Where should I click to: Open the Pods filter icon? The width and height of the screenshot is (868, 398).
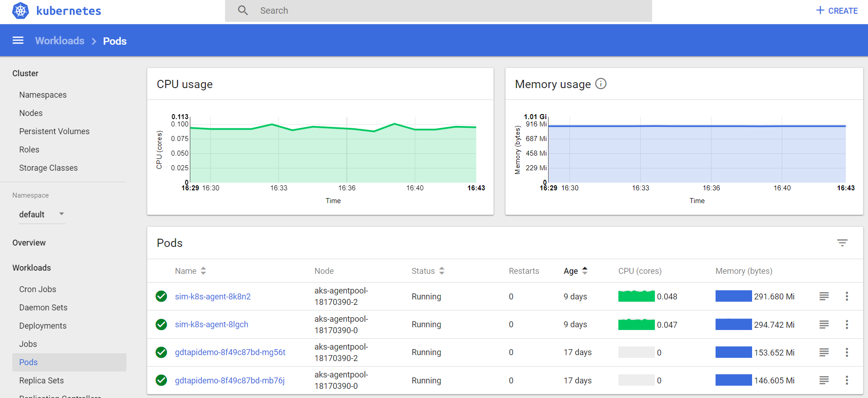click(x=842, y=243)
